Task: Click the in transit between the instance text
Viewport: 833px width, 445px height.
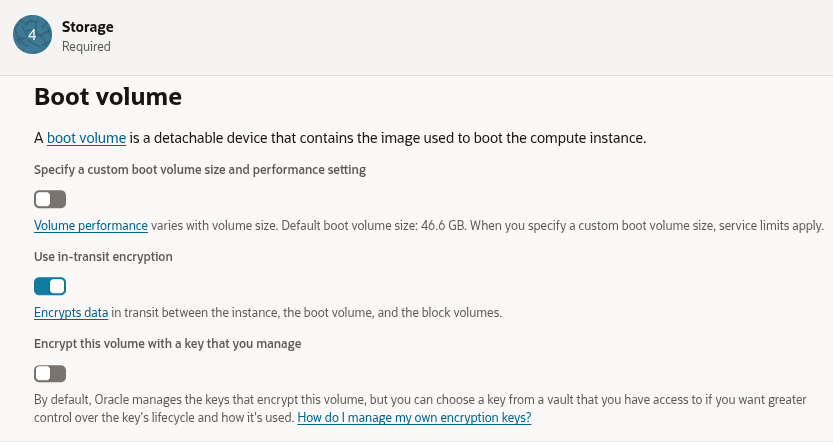Action: click(x=250, y=313)
